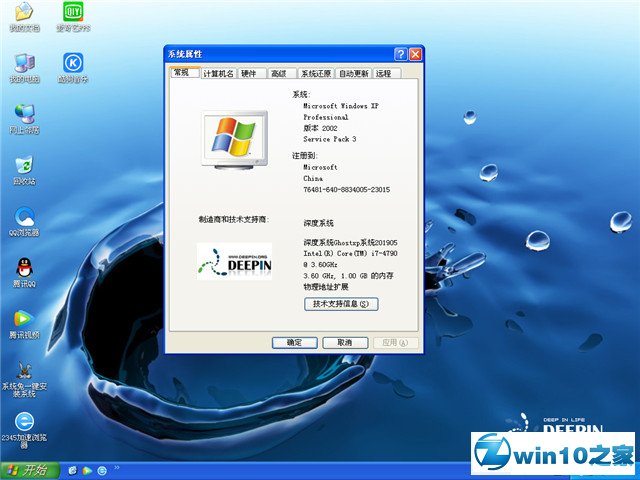Click the product ID 76481-640-8834005-23015
This screenshot has height=480, width=640.
coord(347,189)
